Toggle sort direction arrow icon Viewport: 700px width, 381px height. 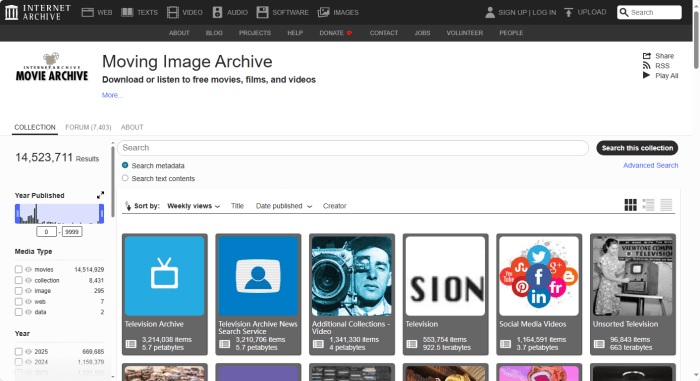click(128, 206)
